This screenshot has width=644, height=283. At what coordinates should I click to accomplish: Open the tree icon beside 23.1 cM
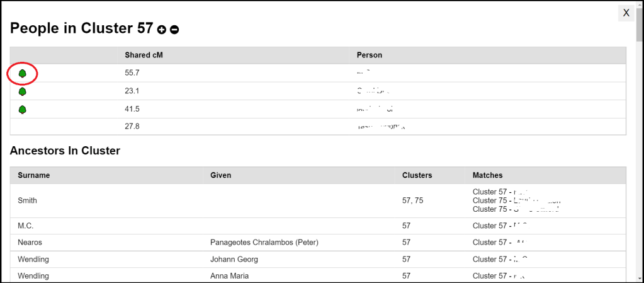coord(23,91)
